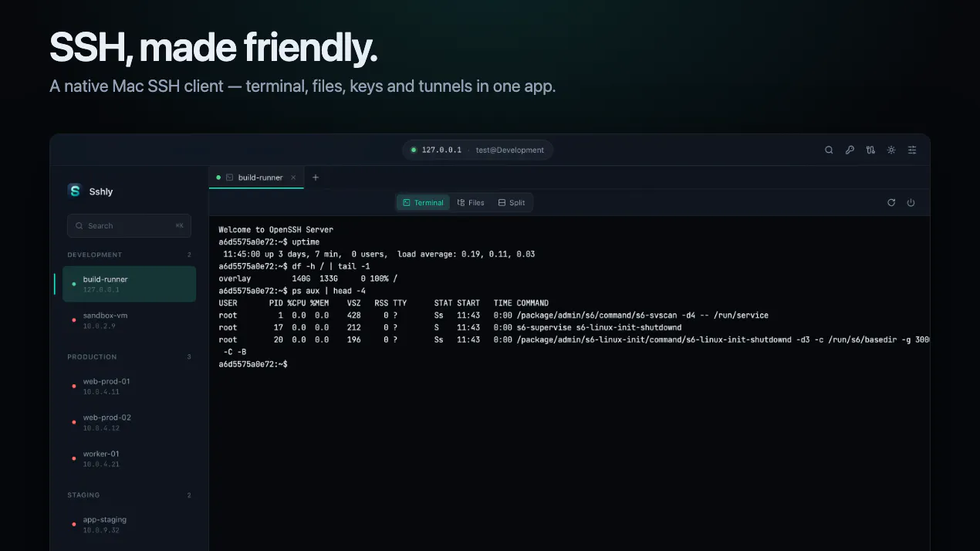Switch to Files view

(x=471, y=203)
